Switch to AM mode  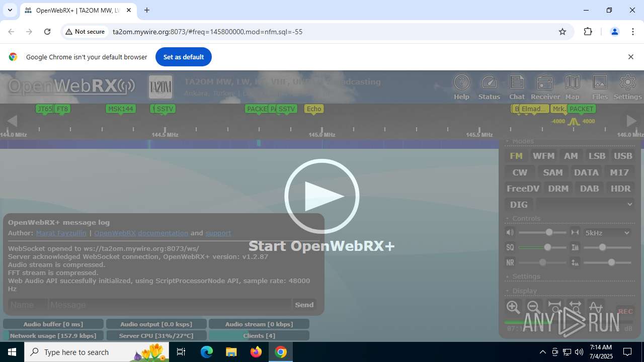point(571,156)
